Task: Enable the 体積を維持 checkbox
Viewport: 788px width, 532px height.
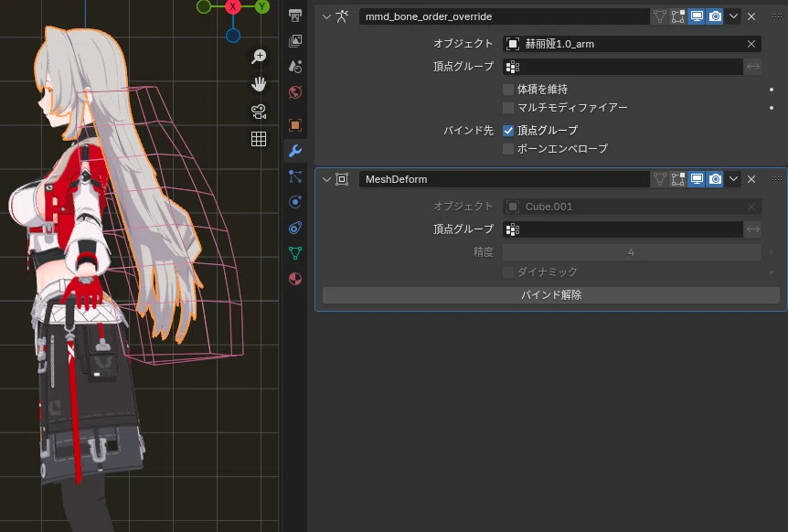Action: tap(508, 90)
